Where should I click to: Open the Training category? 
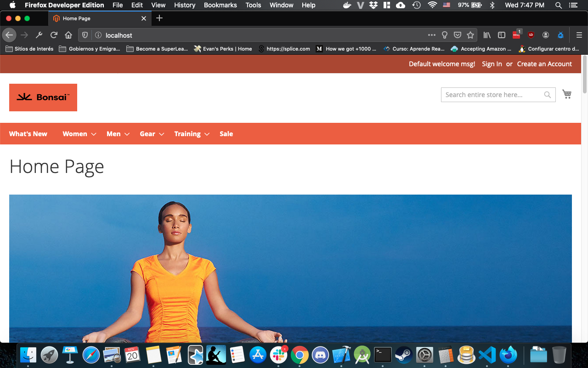187,134
